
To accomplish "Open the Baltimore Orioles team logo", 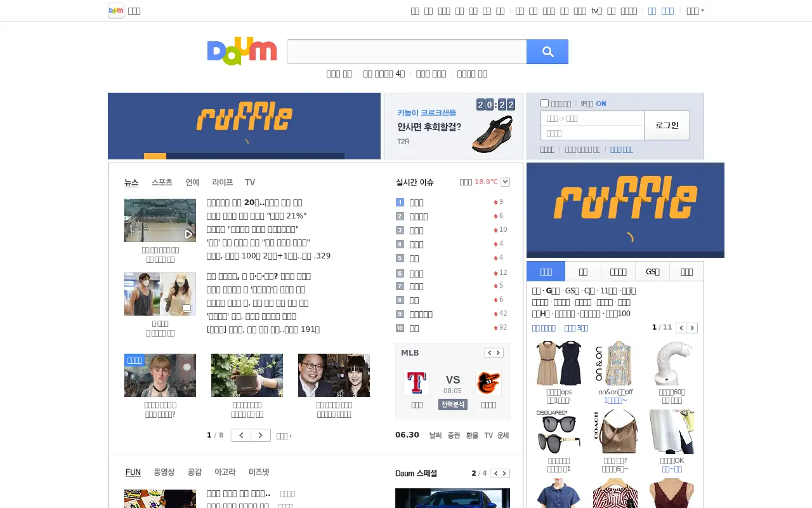I will (488, 383).
